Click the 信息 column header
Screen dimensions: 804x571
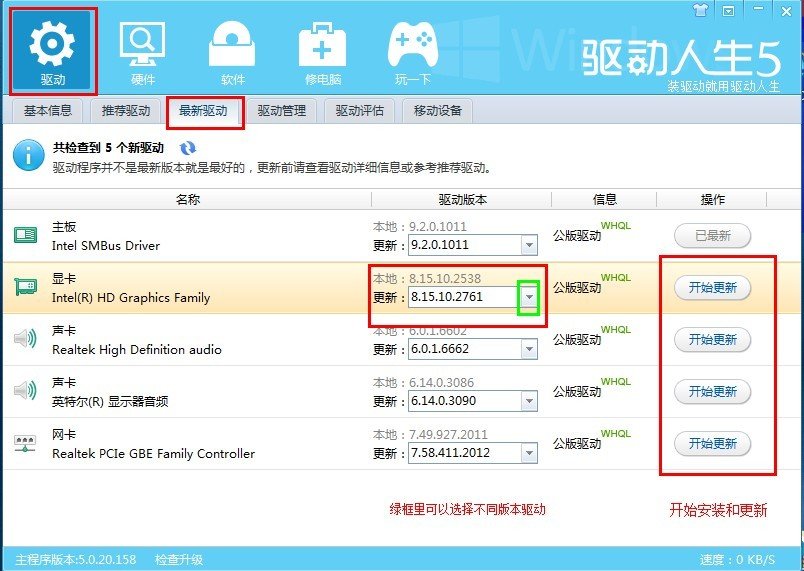pos(605,199)
